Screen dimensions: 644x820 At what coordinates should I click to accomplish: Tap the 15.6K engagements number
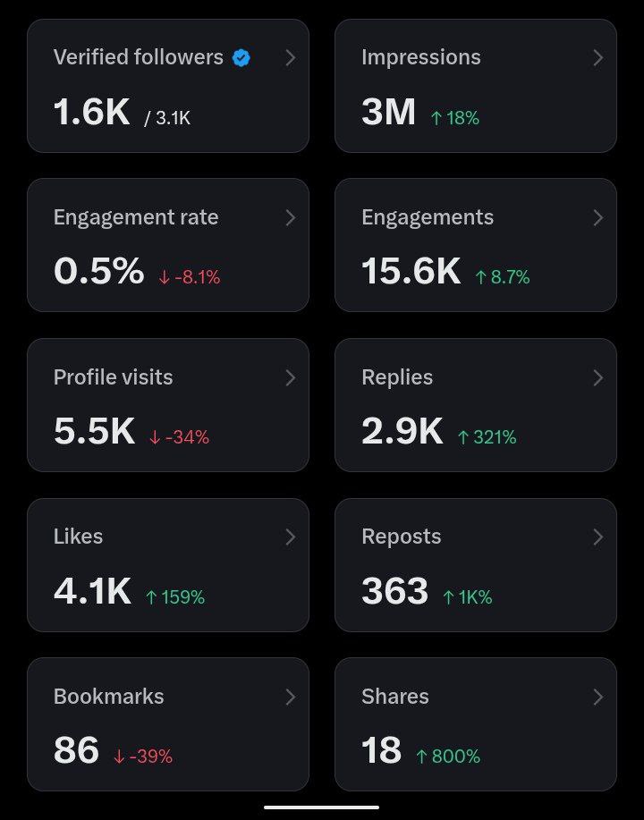pyautogui.click(x=411, y=271)
